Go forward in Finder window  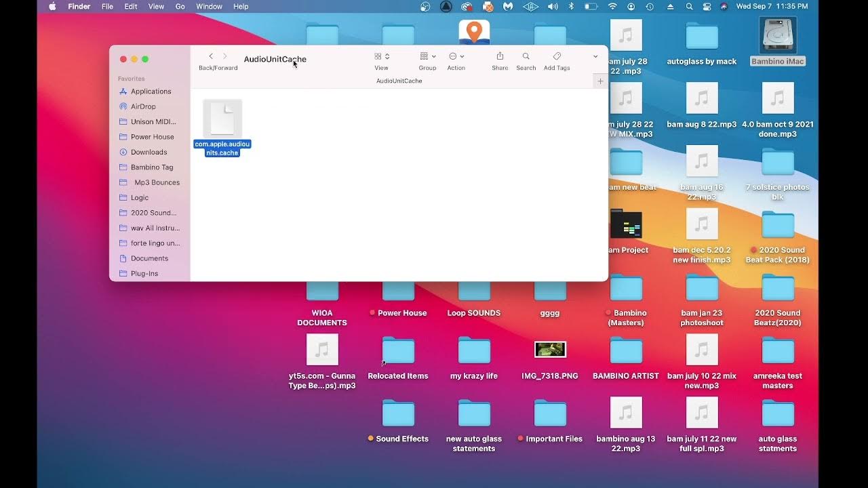click(x=225, y=56)
